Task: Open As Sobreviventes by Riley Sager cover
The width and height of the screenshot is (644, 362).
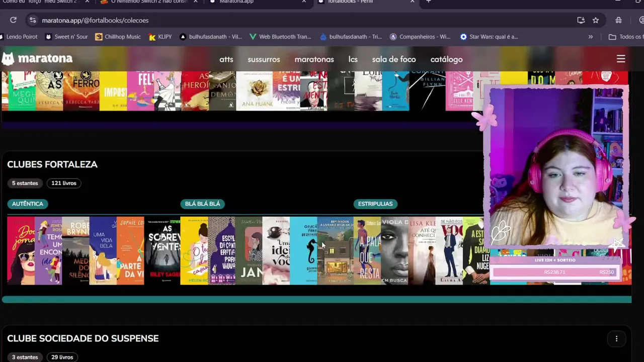Action: coord(162,250)
